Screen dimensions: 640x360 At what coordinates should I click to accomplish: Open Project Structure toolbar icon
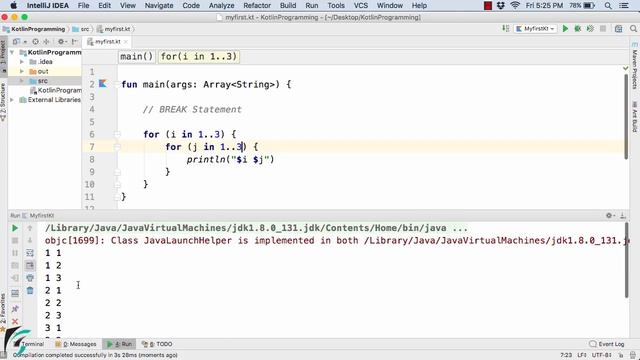click(619, 29)
